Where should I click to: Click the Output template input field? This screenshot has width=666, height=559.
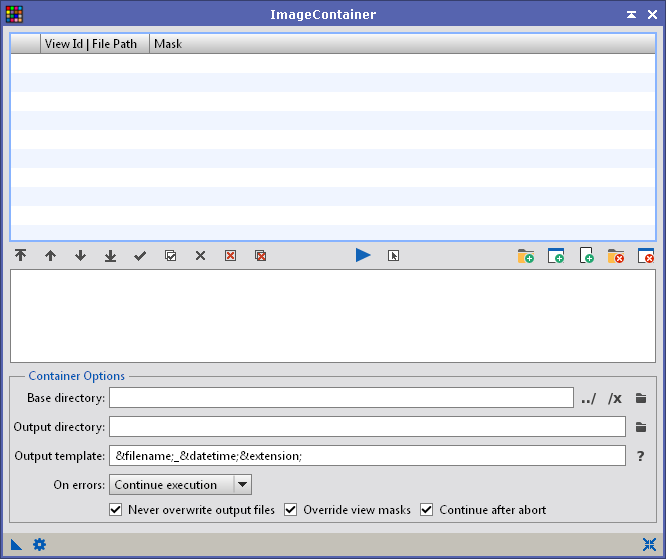click(367, 455)
